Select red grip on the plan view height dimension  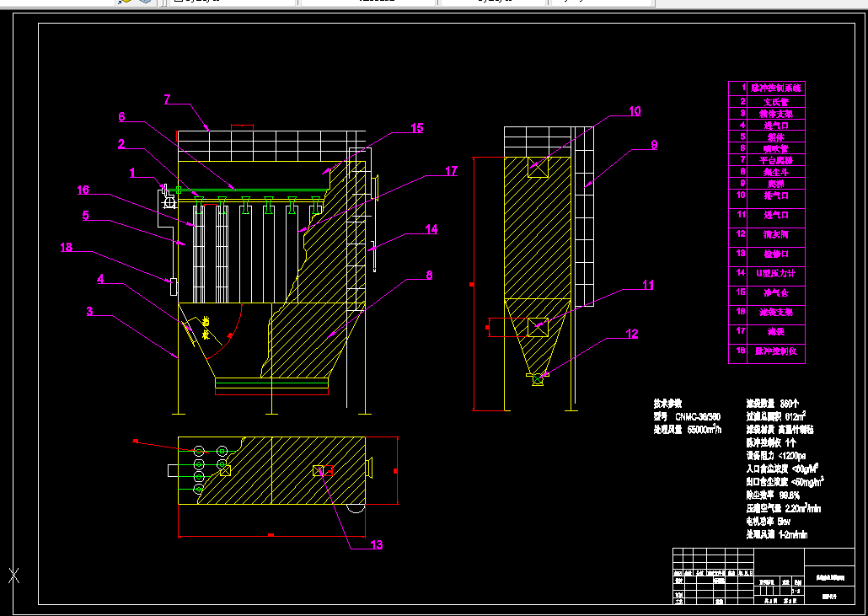pyautogui.click(x=395, y=471)
